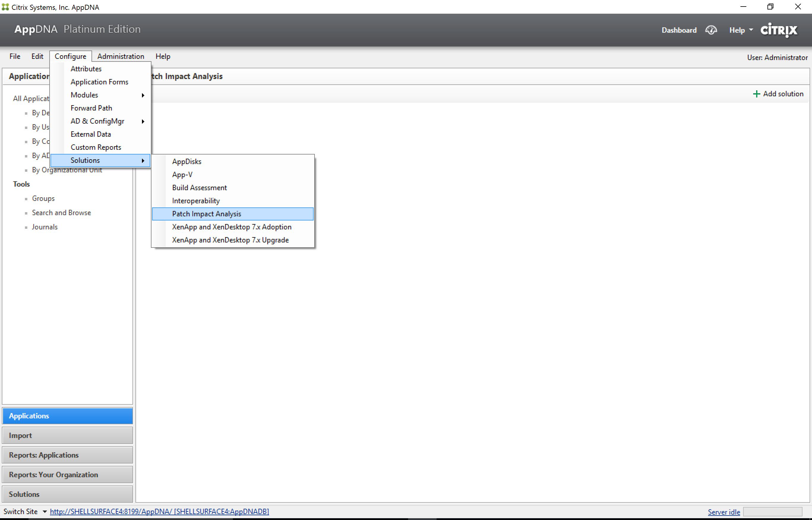Click the green plus Add solution icon

pos(756,94)
